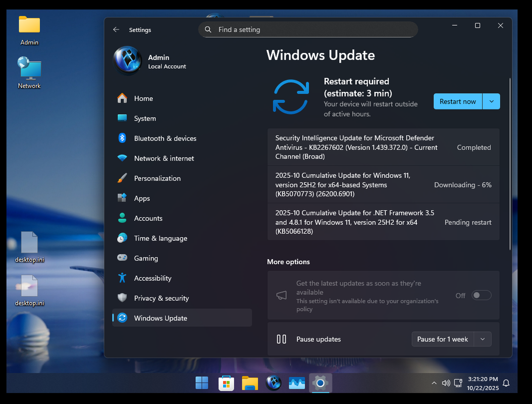Open Accounts settings
Viewport: 532px width, 404px height.
coord(182,218)
